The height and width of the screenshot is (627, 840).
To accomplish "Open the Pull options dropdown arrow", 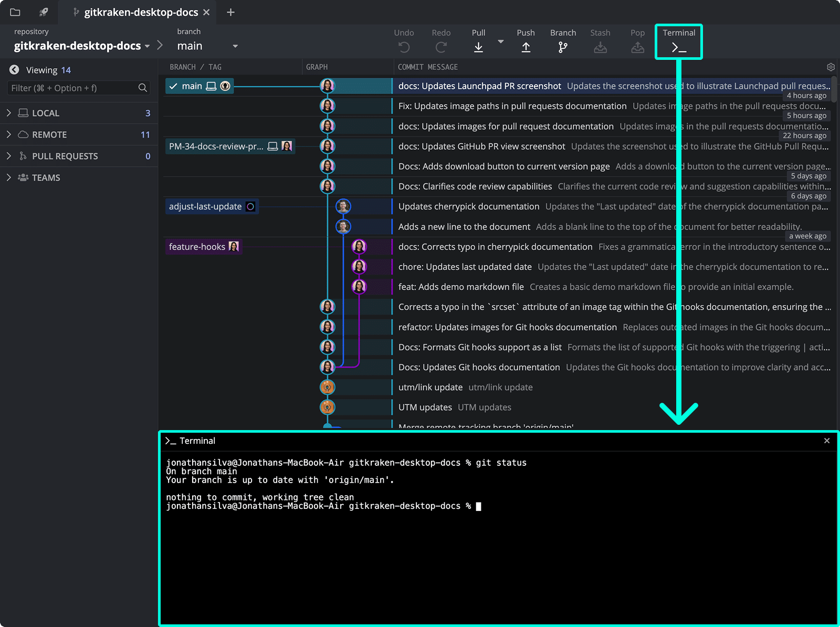I will 501,42.
